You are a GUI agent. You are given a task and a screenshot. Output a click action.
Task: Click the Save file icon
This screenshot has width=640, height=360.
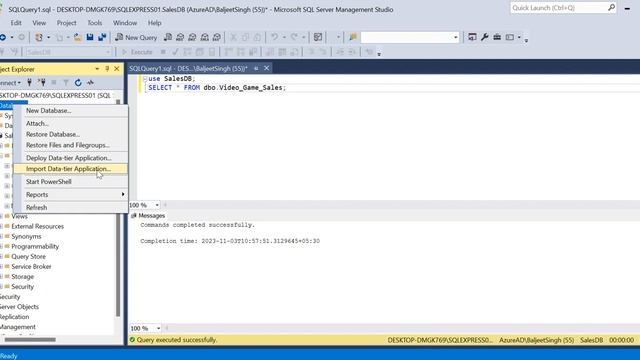point(90,37)
